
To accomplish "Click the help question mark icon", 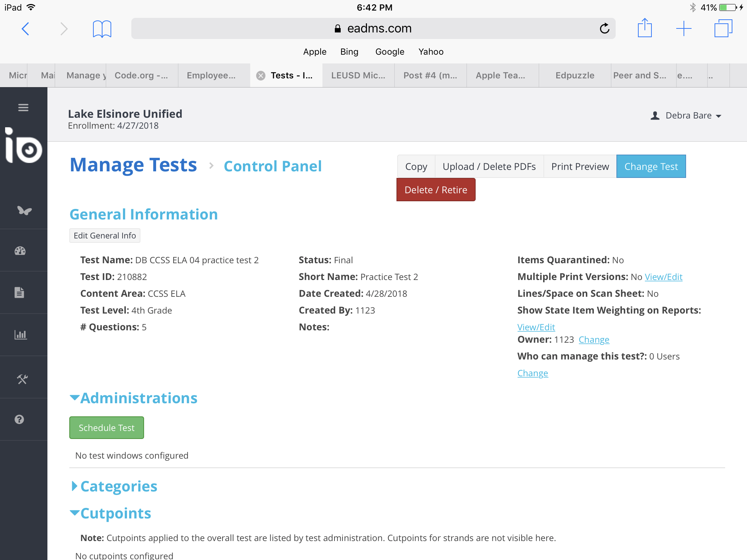I will tap(19, 420).
